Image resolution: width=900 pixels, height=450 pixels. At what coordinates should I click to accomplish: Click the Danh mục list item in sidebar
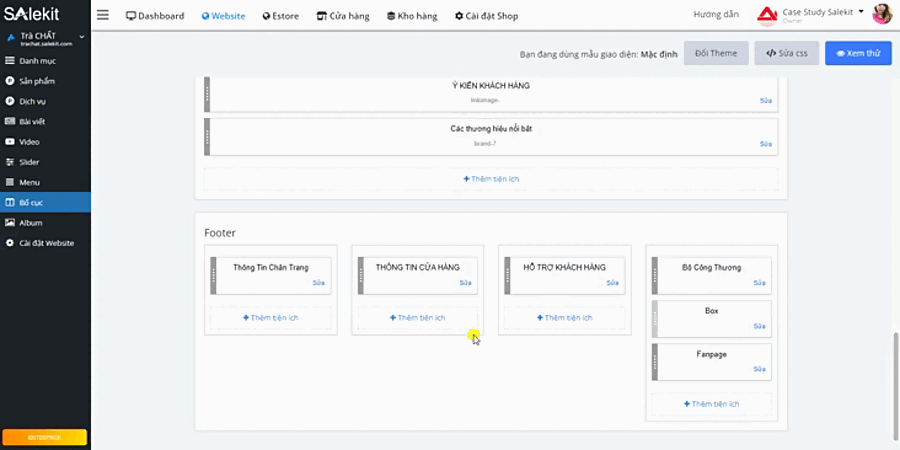[x=45, y=61]
